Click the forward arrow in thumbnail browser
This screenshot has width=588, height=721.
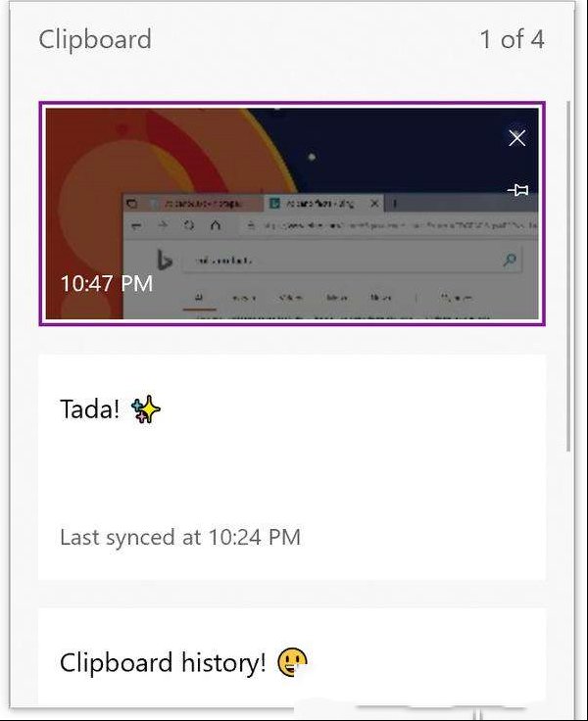[x=163, y=225]
